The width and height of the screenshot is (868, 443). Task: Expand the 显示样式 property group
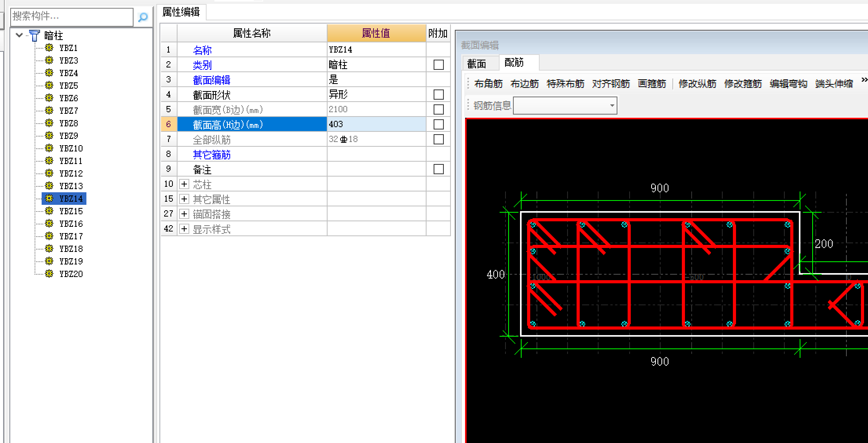(x=184, y=229)
